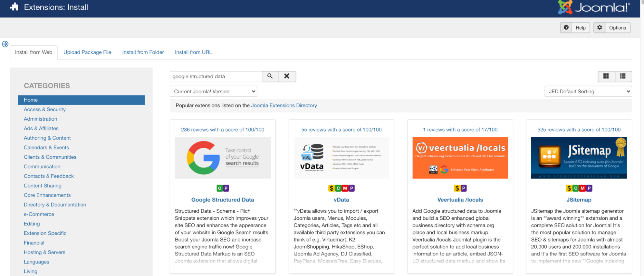Click the Joomla logo

pyautogui.click(x=594, y=7)
